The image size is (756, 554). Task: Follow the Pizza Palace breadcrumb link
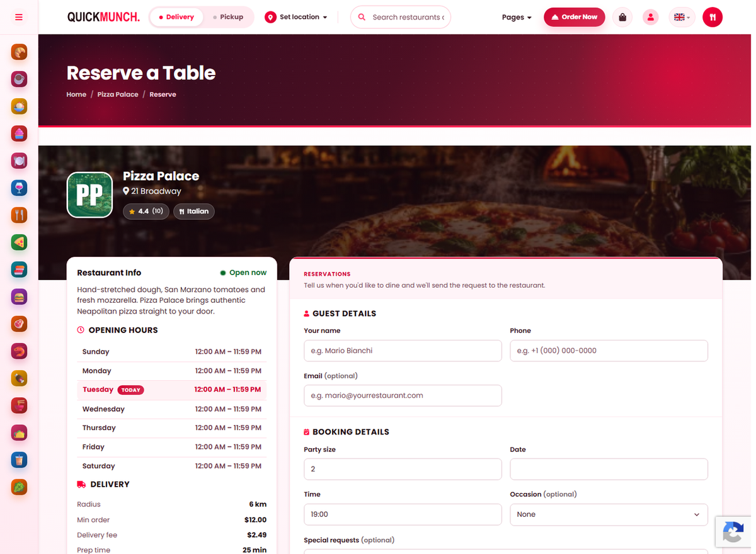[x=118, y=94]
